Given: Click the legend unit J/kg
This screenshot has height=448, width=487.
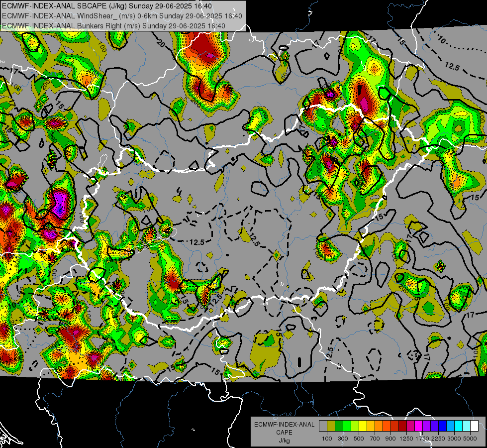Looking at the screenshot, I should (x=284, y=441).
